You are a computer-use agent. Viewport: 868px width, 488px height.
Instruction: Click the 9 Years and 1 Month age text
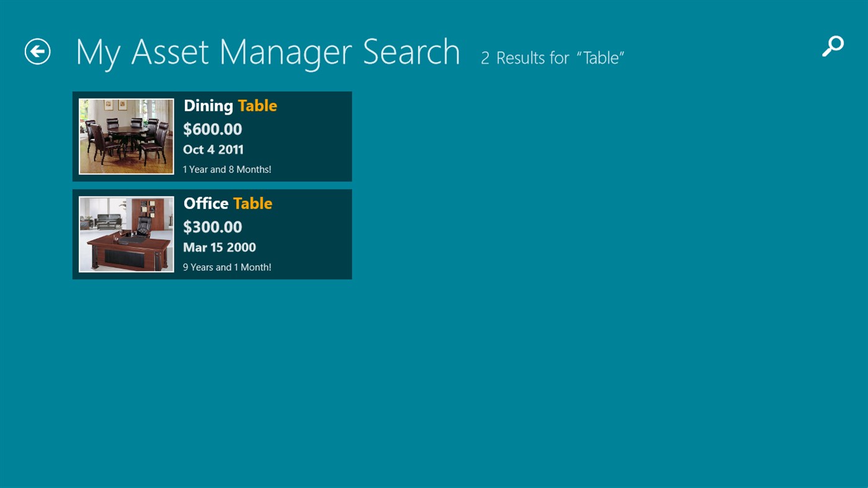[x=226, y=267]
